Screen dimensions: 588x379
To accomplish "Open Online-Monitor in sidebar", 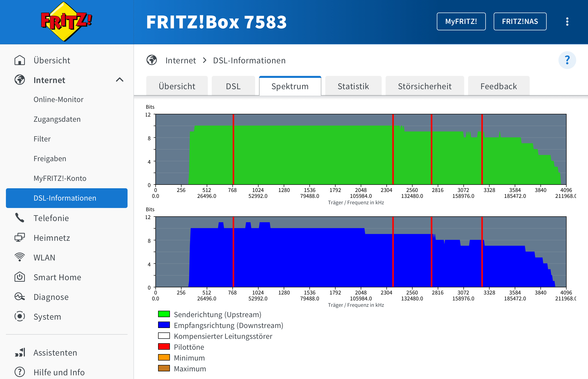I will click(x=58, y=100).
